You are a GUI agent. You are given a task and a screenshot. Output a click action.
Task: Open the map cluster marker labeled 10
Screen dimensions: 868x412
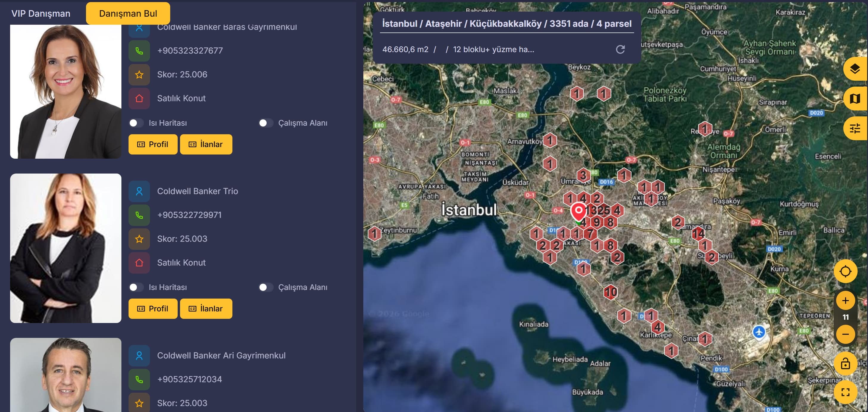point(610,292)
